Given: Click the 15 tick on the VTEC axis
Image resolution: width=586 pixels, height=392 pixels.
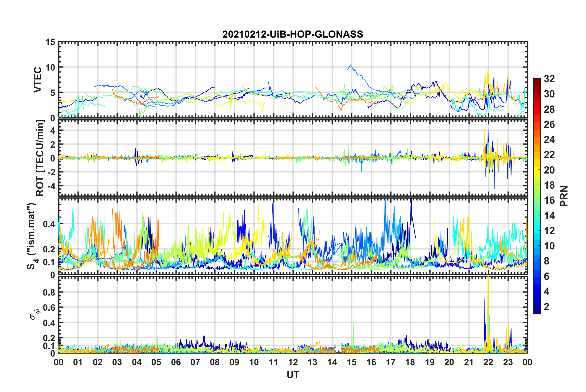Looking at the screenshot, I should pyautogui.click(x=50, y=42).
